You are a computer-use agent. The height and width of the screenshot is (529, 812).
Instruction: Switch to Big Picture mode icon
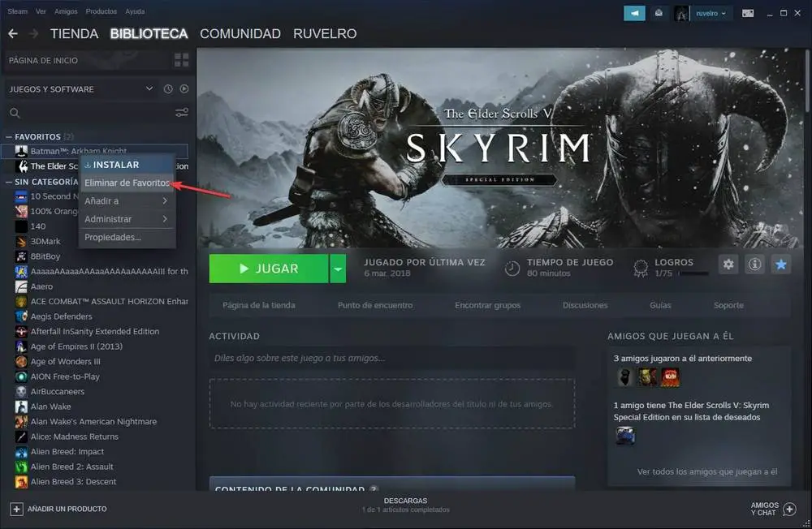[x=748, y=14]
